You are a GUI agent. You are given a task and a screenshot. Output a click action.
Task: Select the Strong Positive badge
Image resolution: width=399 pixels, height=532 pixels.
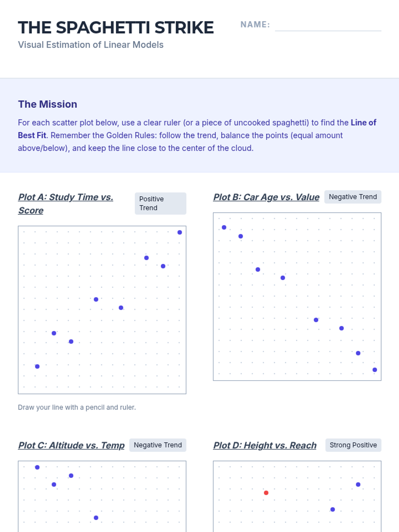pos(353,445)
